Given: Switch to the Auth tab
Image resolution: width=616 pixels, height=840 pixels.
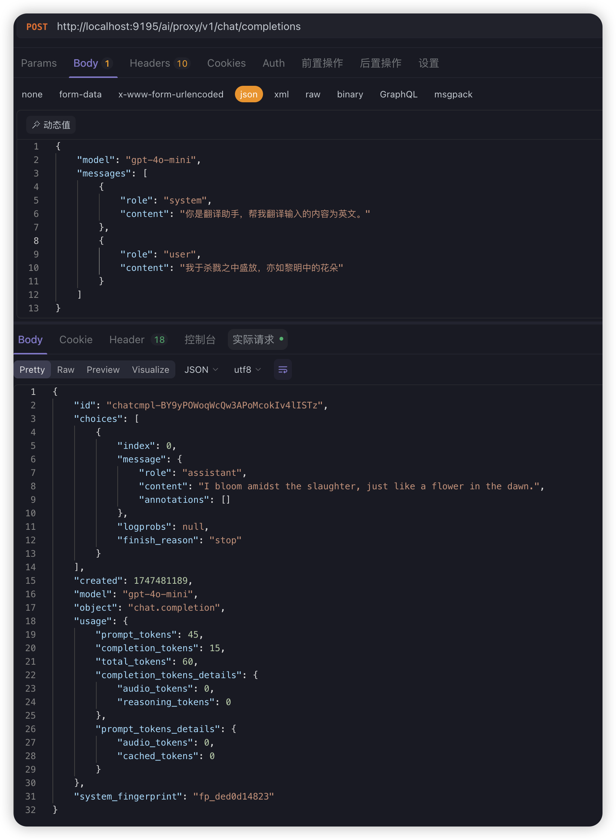Looking at the screenshot, I should 274,63.
